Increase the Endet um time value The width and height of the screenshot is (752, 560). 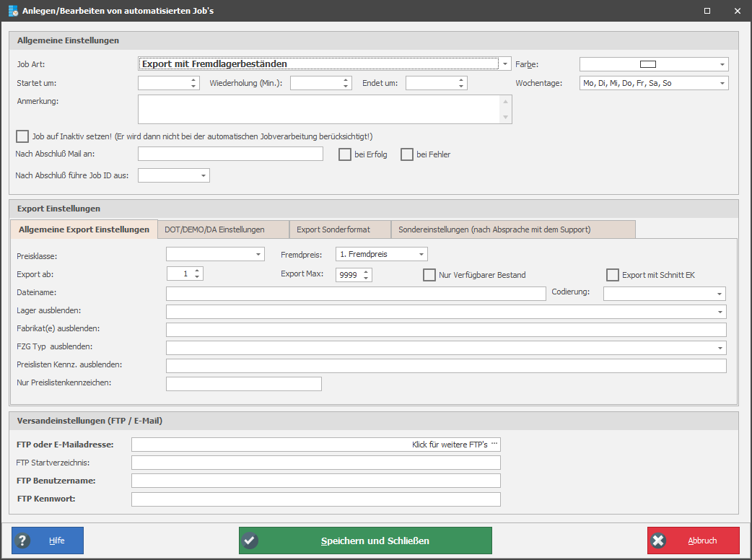coord(461,80)
